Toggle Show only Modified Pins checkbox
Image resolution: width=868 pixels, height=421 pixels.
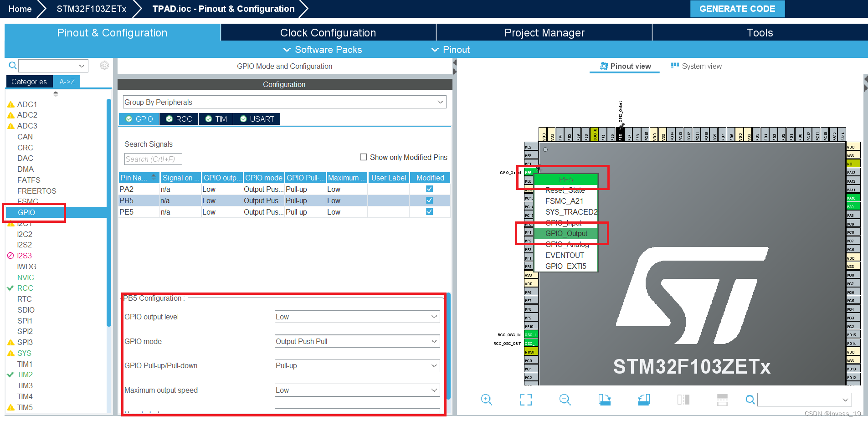coord(364,157)
